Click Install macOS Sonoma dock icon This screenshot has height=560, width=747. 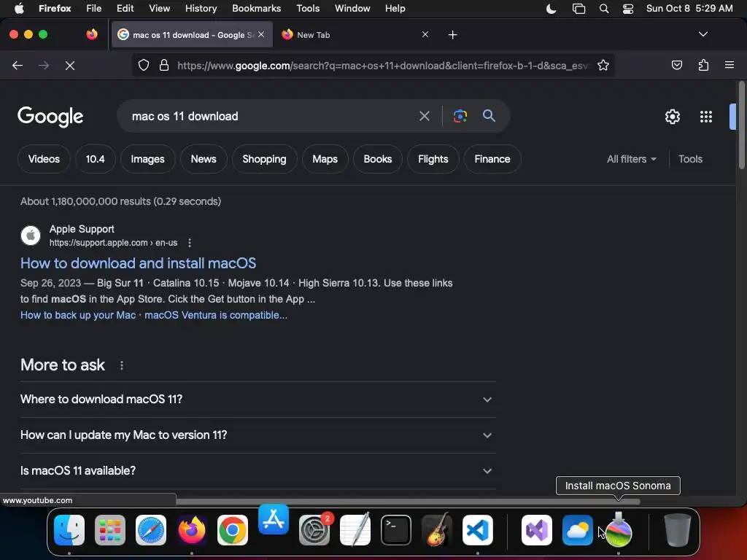(x=619, y=529)
